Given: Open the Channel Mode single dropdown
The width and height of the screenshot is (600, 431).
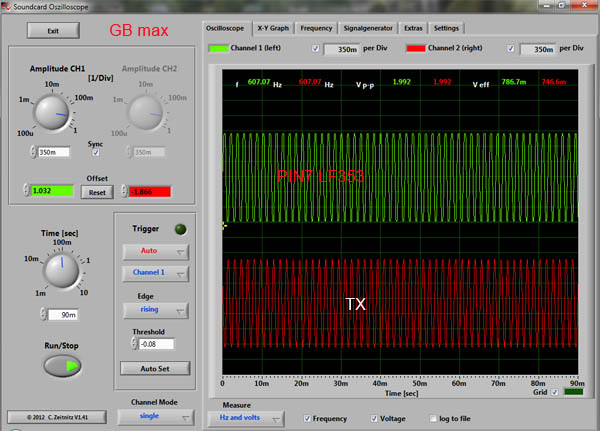Looking at the screenshot, I should pyautogui.click(x=155, y=418).
